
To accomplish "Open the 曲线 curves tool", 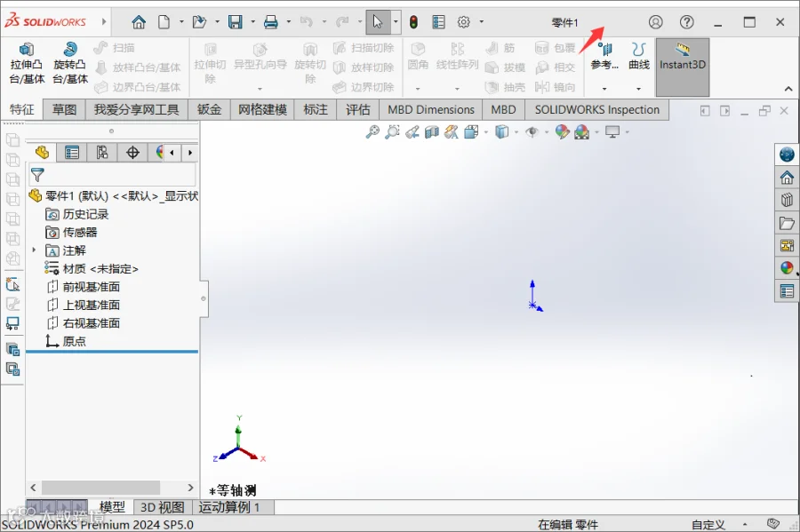I will point(639,56).
